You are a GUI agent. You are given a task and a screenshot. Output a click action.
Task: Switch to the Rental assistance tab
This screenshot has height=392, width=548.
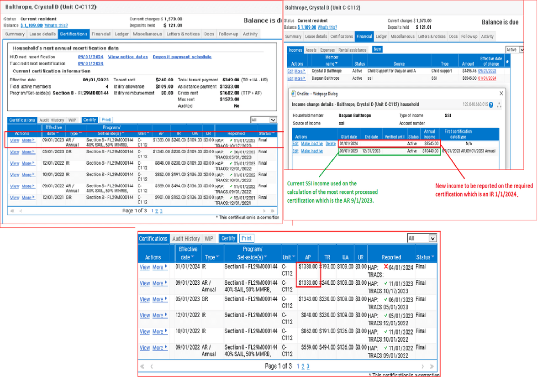point(352,50)
